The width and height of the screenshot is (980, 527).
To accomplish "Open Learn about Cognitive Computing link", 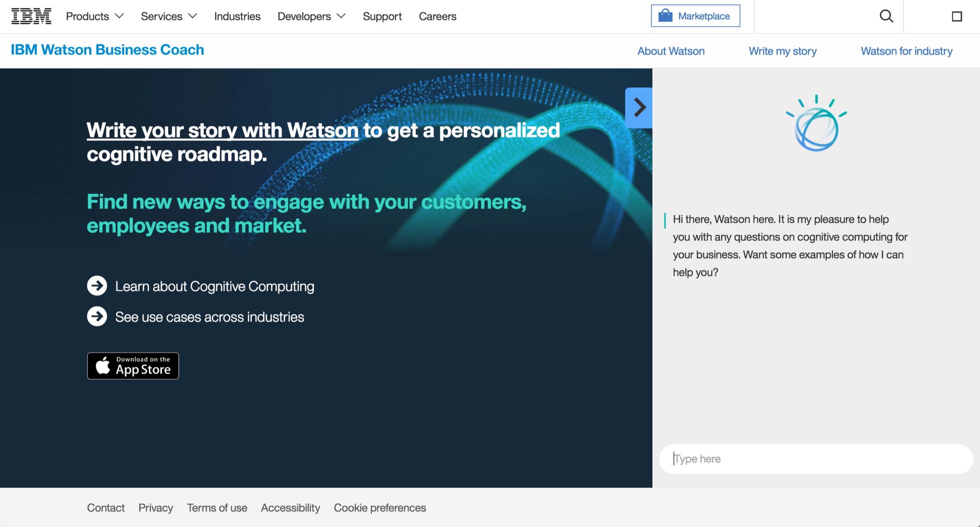I will click(214, 286).
